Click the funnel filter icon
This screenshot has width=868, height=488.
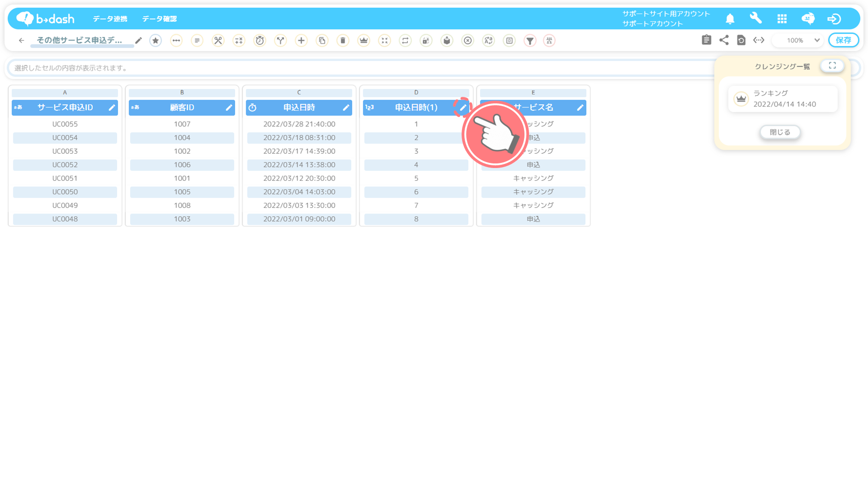pos(530,40)
